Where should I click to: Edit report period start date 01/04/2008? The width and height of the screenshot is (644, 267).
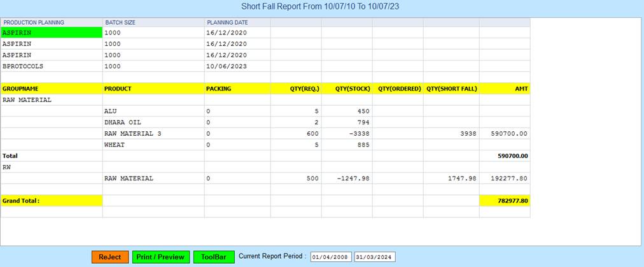click(330, 257)
